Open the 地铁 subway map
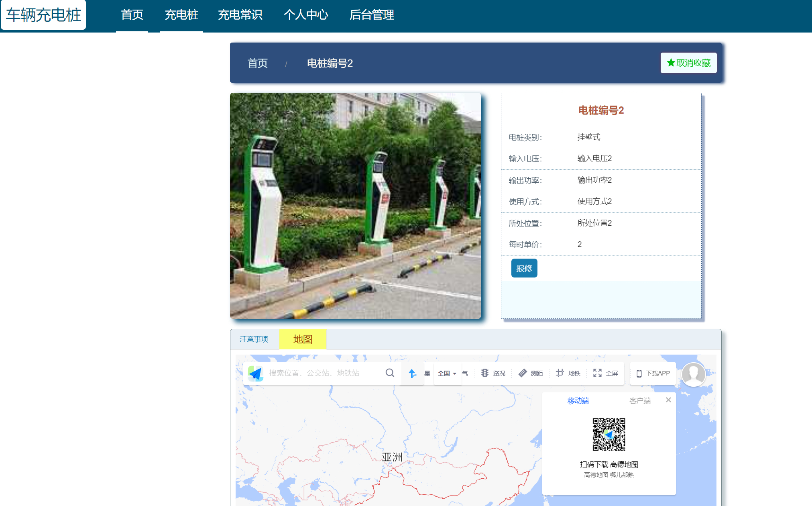 568,373
